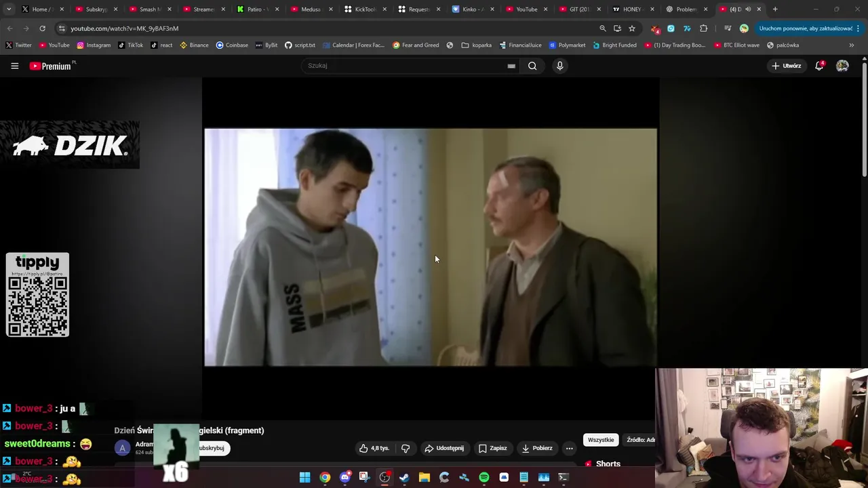This screenshot has height=488, width=868.
Task: Open the Chrome extensions puzzle icon
Action: point(703,28)
